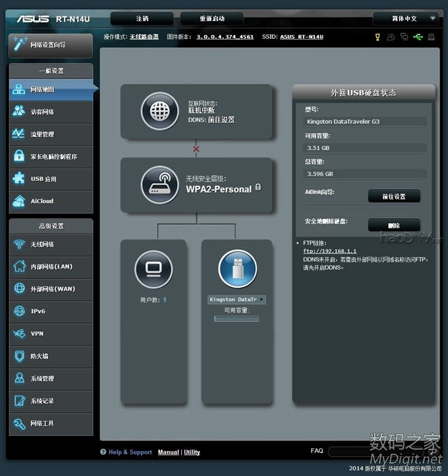Open VPN settings in the sidebar
This screenshot has width=448, height=476.
point(51,334)
